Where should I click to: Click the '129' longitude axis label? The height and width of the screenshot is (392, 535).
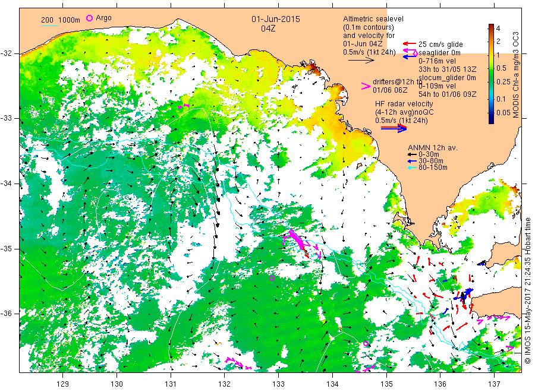63,384
